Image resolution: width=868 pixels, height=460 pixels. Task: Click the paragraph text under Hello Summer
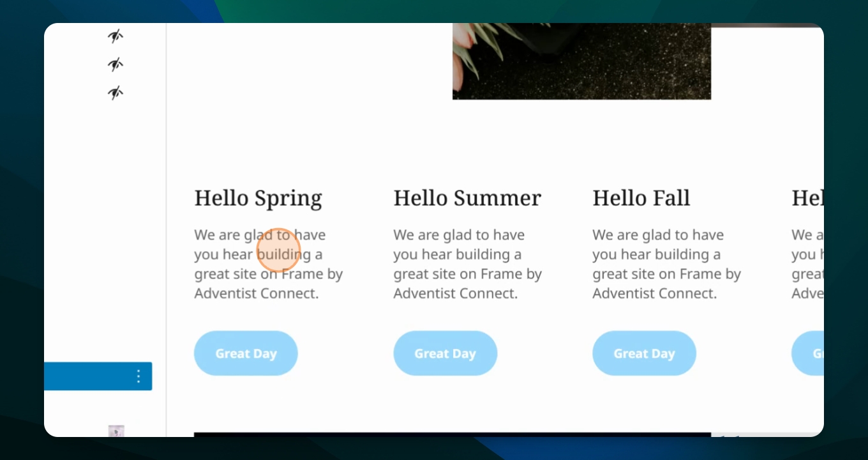[467, 264]
